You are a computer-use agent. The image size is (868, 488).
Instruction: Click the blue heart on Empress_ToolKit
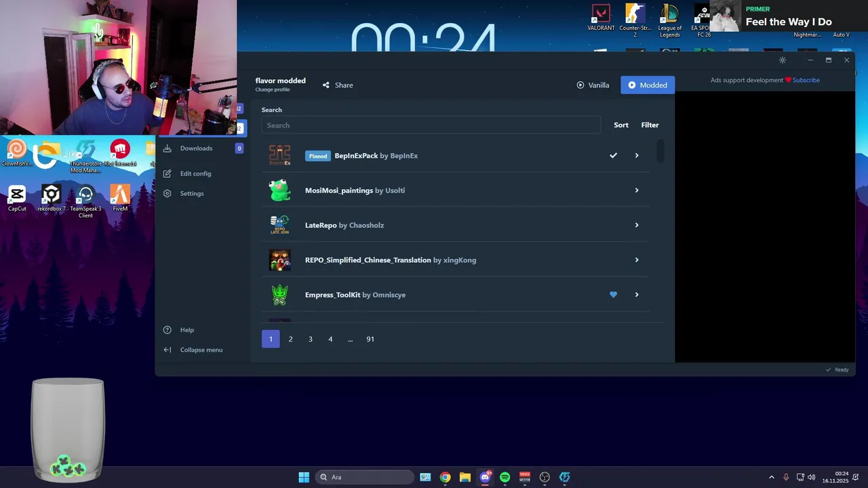[x=613, y=295]
